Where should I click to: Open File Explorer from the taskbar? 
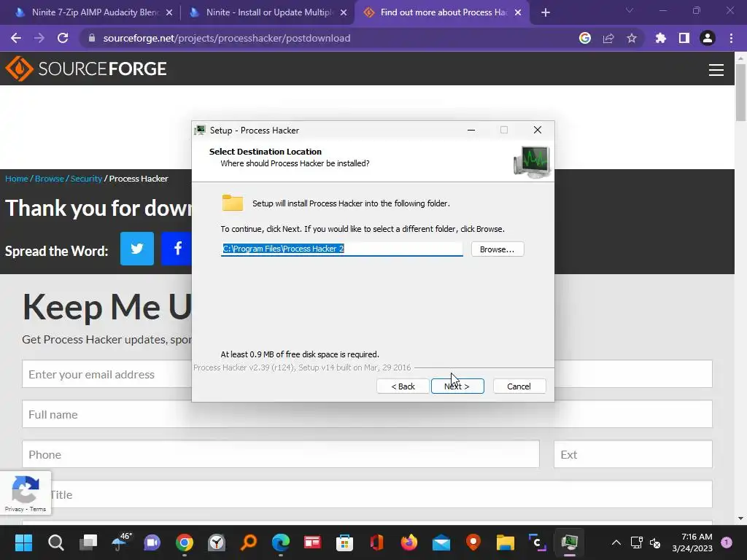pyautogui.click(x=505, y=542)
